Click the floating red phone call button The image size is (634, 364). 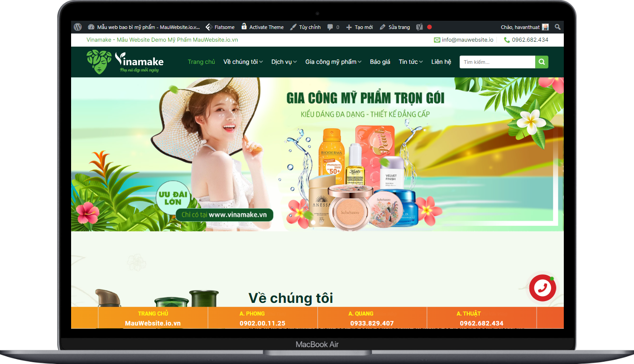543,288
